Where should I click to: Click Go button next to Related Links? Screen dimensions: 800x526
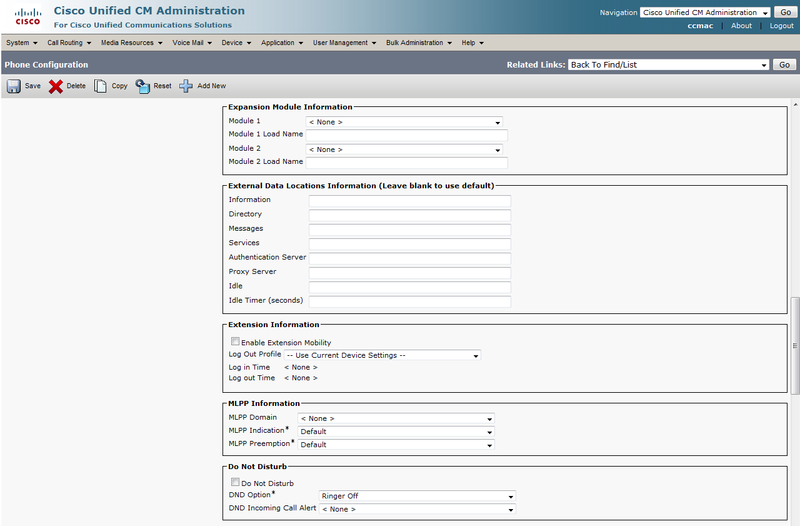(x=784, y=65)
